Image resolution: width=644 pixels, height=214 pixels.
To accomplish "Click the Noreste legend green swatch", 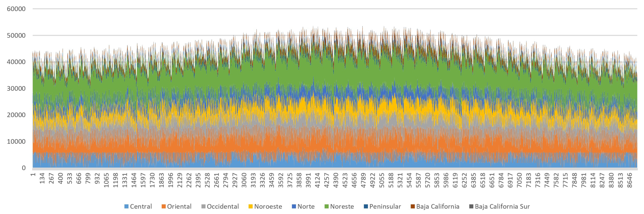I will pyautogui.click(x=326, y=207).
